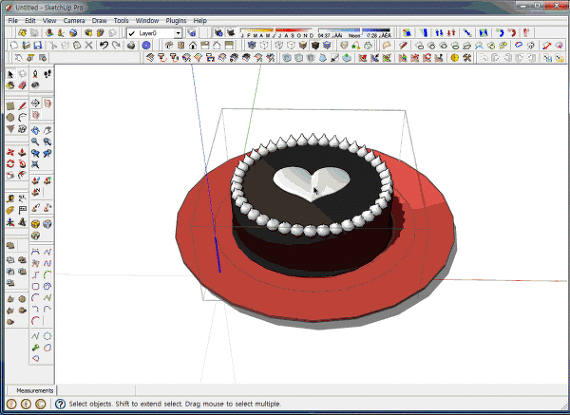This screenshot has width=570, height=415.
Task: Open the Camera menu
Action: click(74, 21)
